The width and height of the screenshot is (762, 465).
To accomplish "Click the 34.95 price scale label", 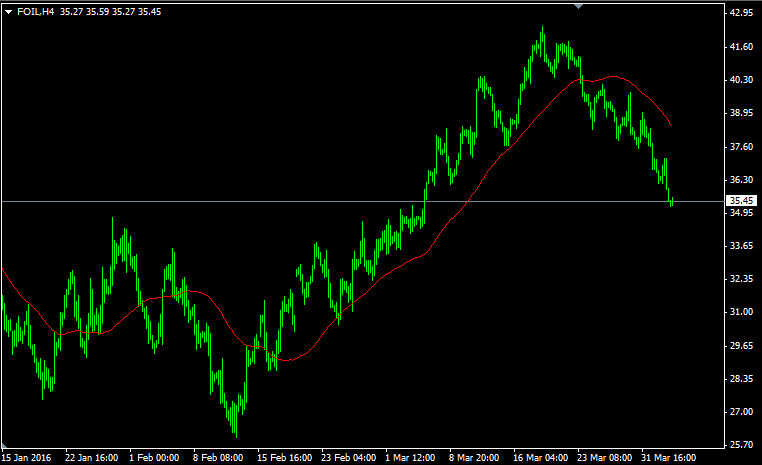I will coord(742,213).
